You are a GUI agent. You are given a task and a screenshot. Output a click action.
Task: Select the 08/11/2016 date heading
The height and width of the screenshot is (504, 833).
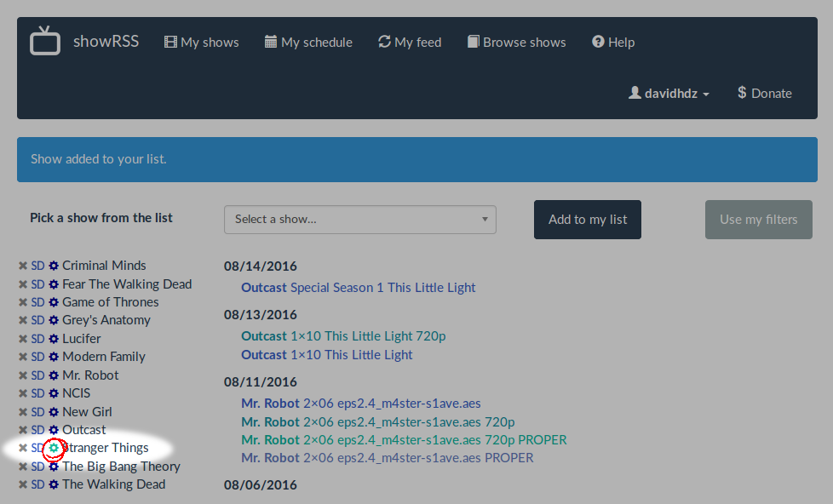tap(261, 382)
